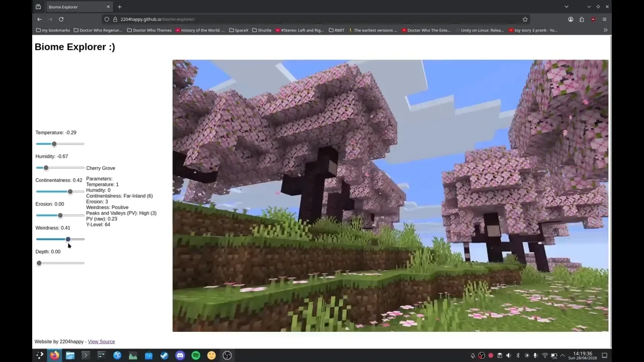The height and width of the screenshot is (362, 644).
Task: Bookmark this page with the star icon
Action: tap(525, 19)
